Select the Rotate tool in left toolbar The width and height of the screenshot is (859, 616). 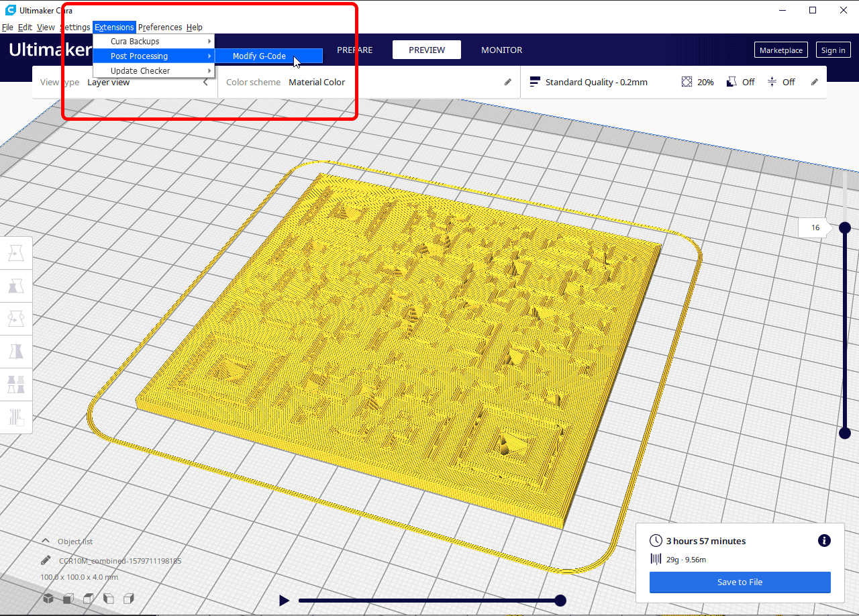pyautogui.click(x=15, y=319)
